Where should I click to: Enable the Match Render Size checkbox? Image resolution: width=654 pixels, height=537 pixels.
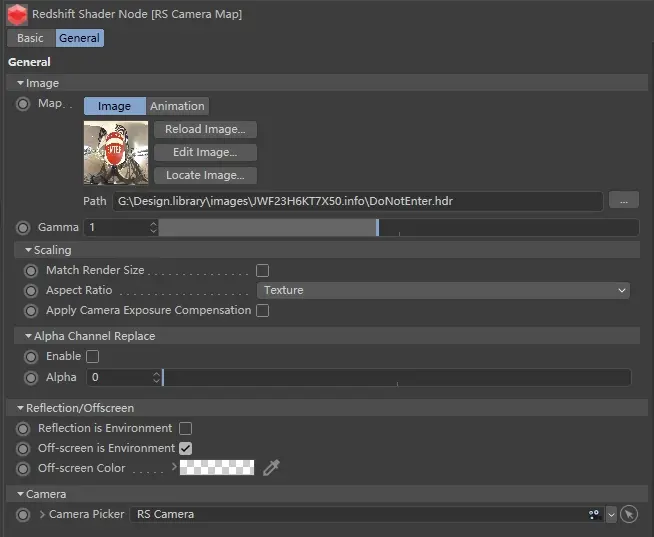(263, 270)
